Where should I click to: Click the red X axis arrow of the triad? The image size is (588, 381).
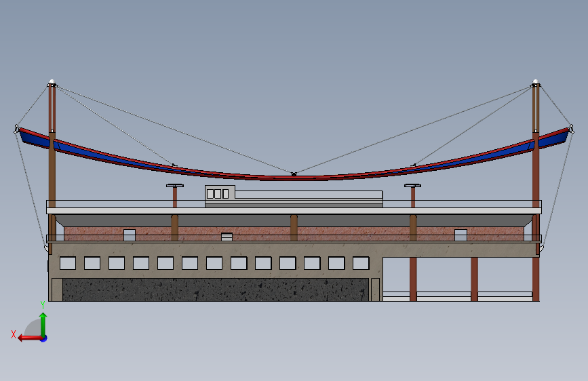pyautogui.click(x=29, y=338)
